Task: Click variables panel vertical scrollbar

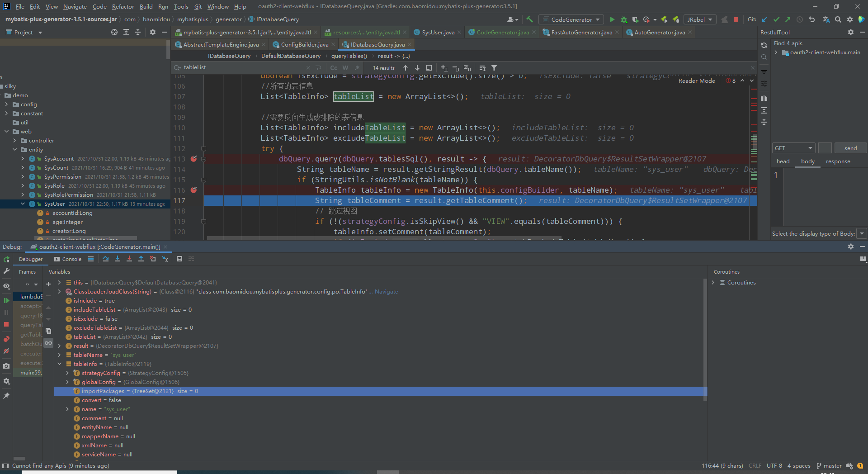Action: click(705, 339)
